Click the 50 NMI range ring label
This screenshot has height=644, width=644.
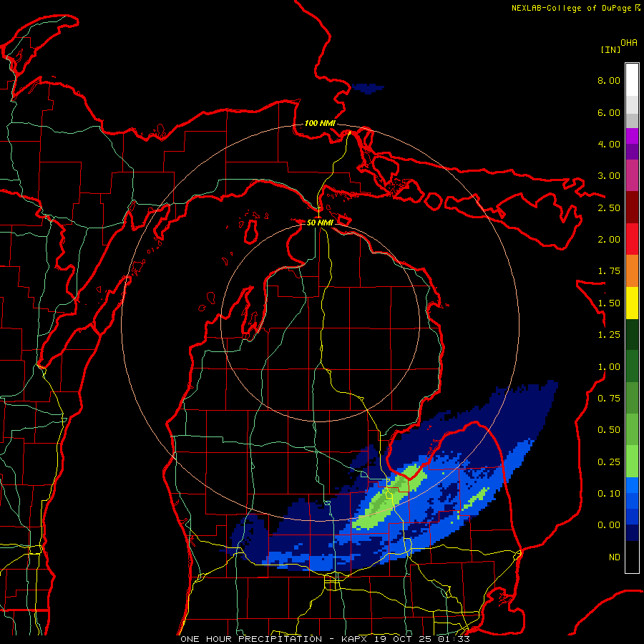pos(320,223)
